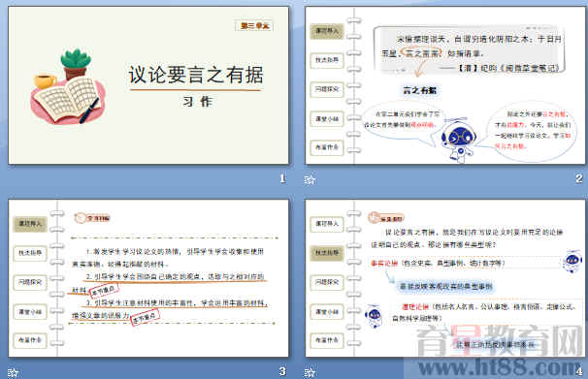
Task: Click the open book illustration in slide 1
Action: point(68,99)
